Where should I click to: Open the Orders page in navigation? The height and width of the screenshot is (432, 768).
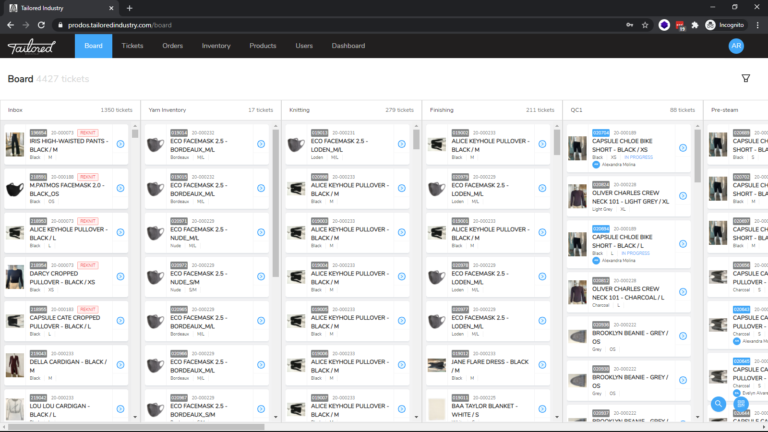(x=172, y=46)
